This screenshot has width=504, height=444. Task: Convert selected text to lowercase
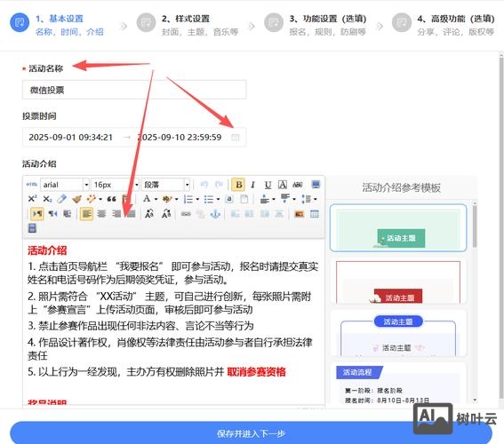tap(166, 213)
